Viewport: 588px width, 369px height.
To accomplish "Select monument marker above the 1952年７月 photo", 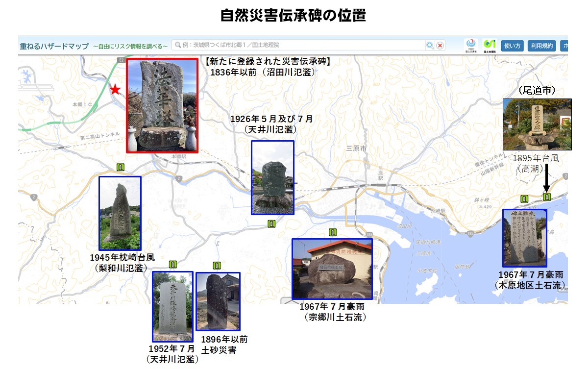I will pos(172,264).
